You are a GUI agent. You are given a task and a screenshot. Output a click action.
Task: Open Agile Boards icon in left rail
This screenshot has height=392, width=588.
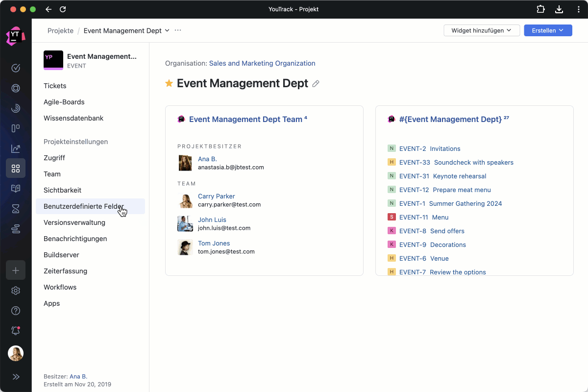pyautogui.click(x=16, y=128)
